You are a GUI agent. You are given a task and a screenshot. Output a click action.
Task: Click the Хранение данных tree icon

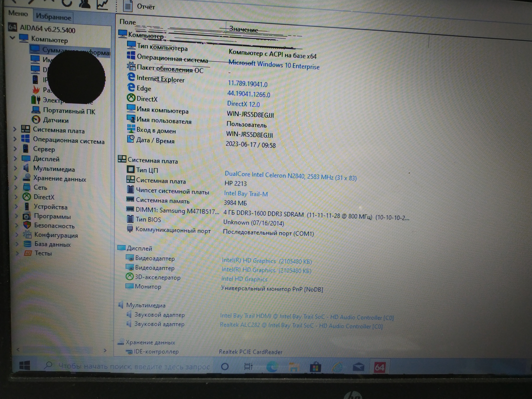point(26,178)
